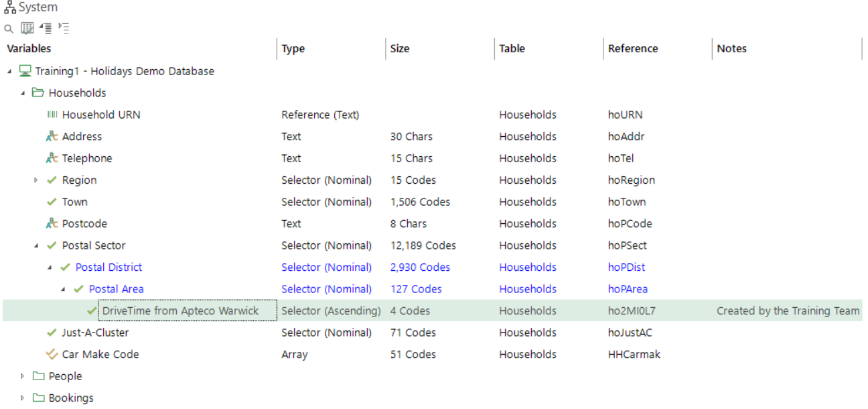Select the Car Make Code label
The width and height of the screenshot is (868, 409).
click(100, 354)
